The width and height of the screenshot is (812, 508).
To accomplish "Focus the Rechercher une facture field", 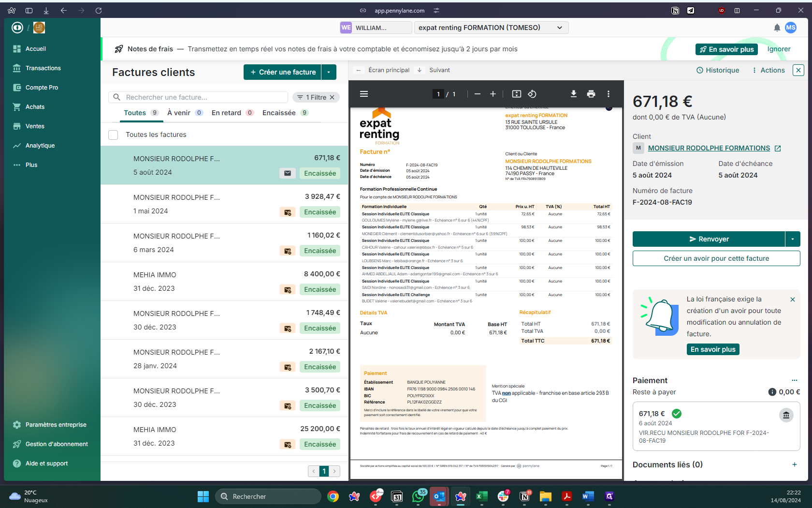I will [x=198, y=97].
